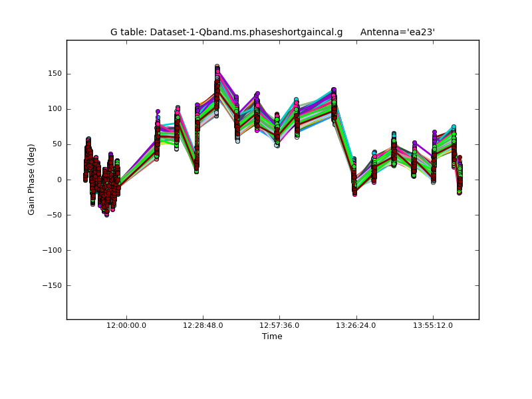532x399 pixels.
Task: Click the 12:57:36.0 time tick label
Action: 279,325
